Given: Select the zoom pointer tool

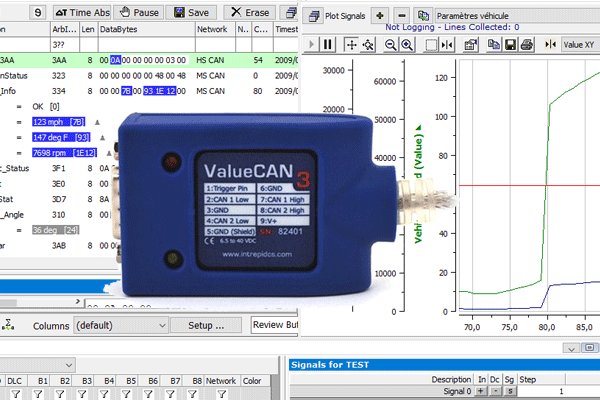Looking at the screenshot, I should point(368,45).
